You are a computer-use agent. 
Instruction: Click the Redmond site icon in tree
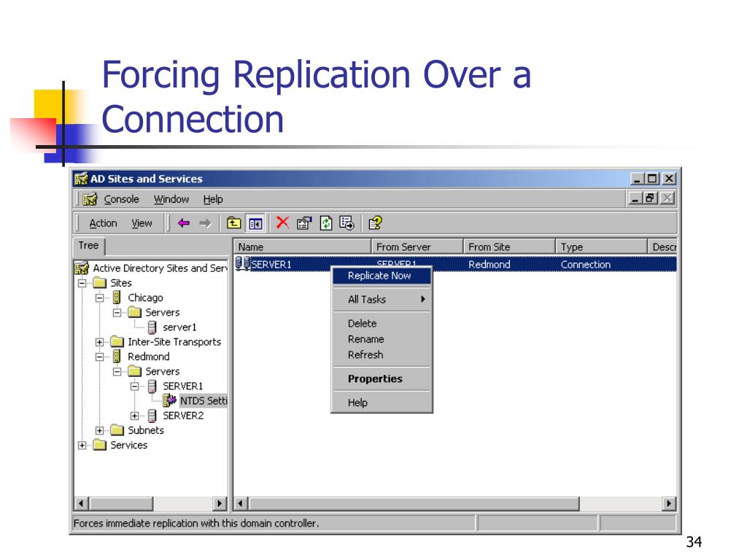point(116,356)
